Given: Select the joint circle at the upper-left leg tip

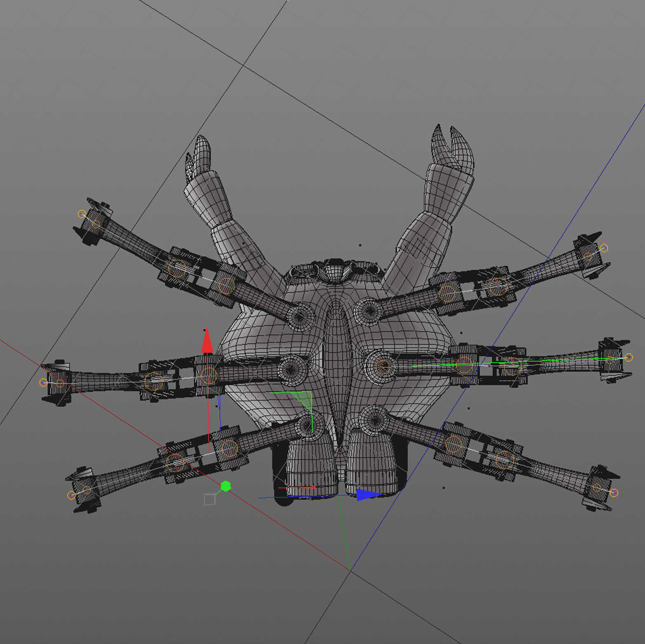Looking at the screenshot, I should 82,214.
